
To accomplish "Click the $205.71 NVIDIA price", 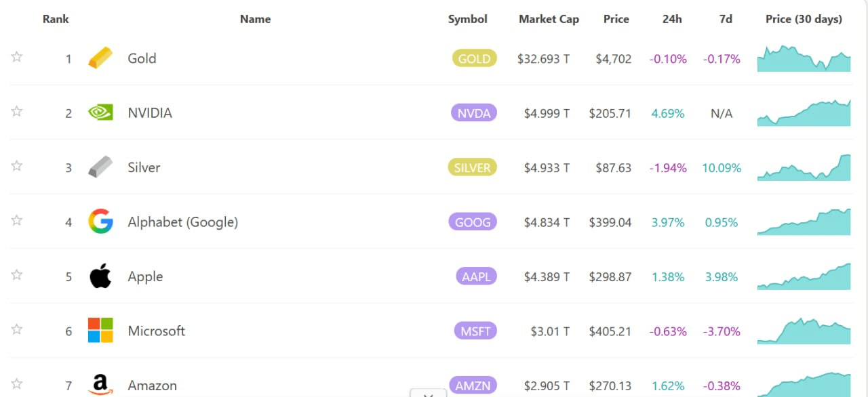I will [x=610, y=113].
